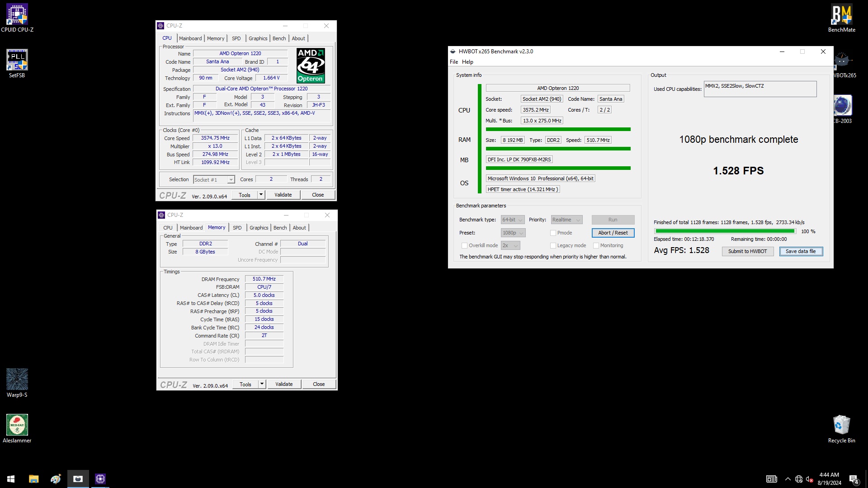The image size is (868, 488).
Task: Switch to Memory tab in upper CPU-Z window
Action: tap(216, 38)
